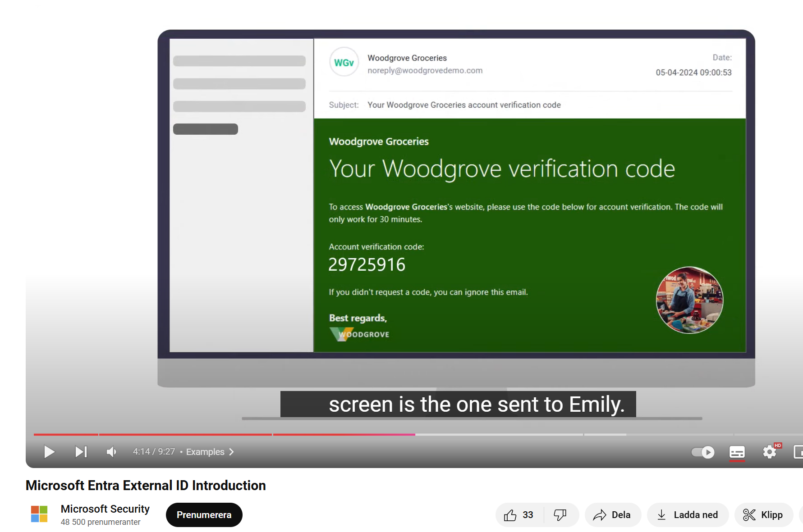Open the Microsoft Security channel name

(x=105, y=509)
